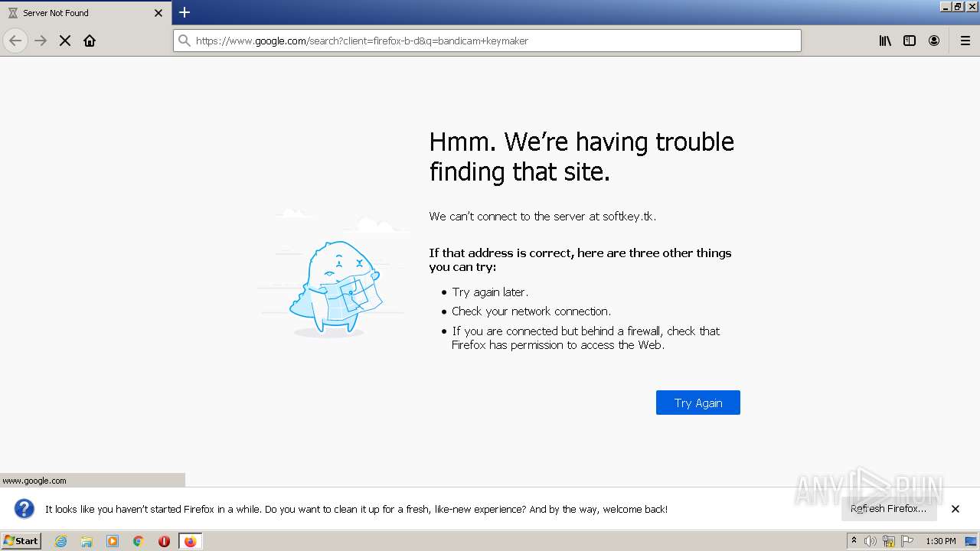980x551 pixels.
Task: Open the Firefox home page
Action: pos(90,41)
